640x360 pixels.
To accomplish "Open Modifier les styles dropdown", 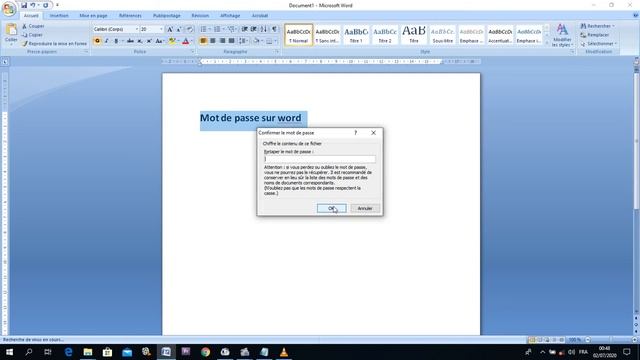I will coord(562,35).
